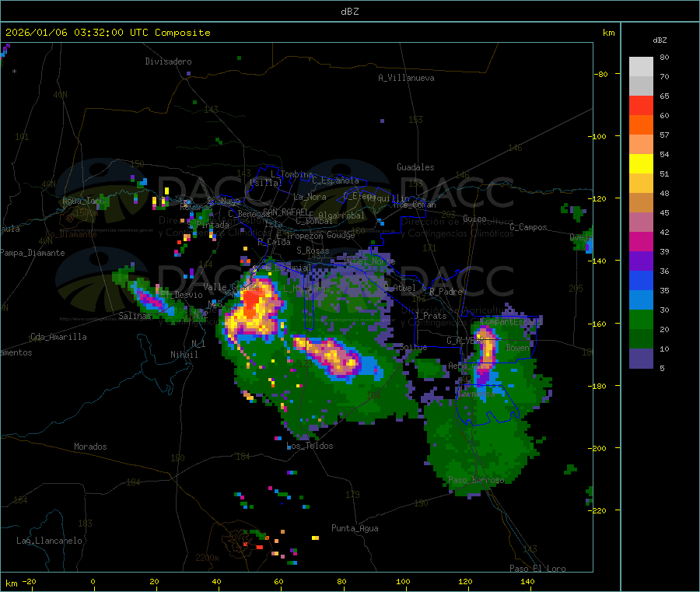Click the Paso_El_Loro label

click(x=537, y=569)
